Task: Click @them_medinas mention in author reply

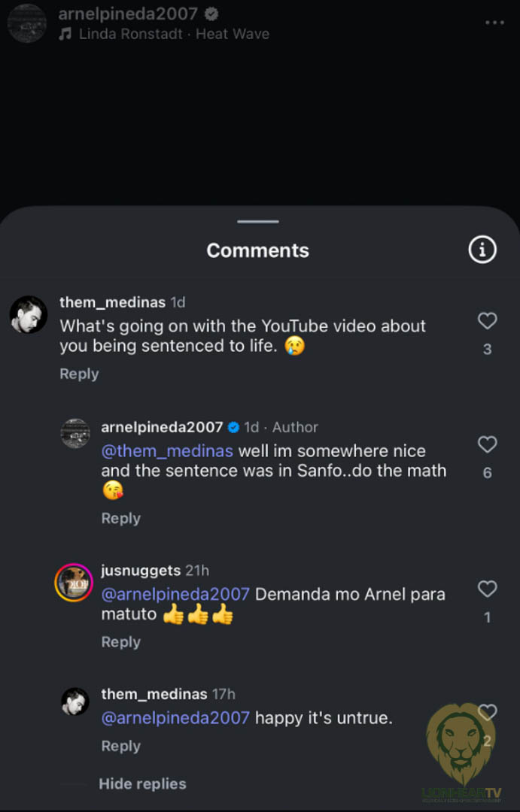Action: (167, 451)
